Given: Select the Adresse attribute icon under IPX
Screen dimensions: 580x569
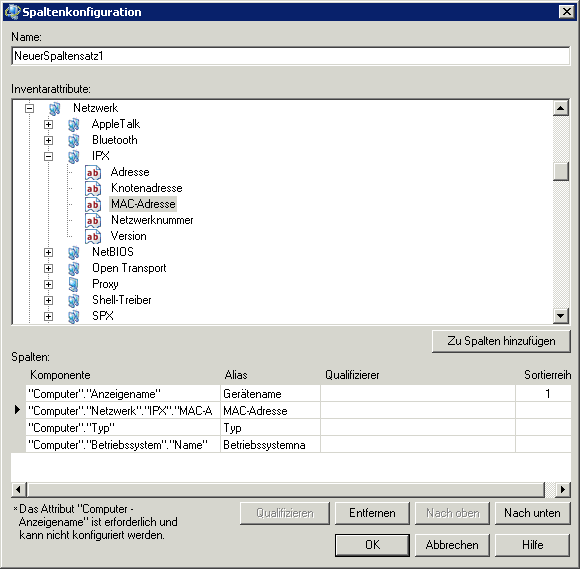Looking at the screenshot, I should click(93, 172).
